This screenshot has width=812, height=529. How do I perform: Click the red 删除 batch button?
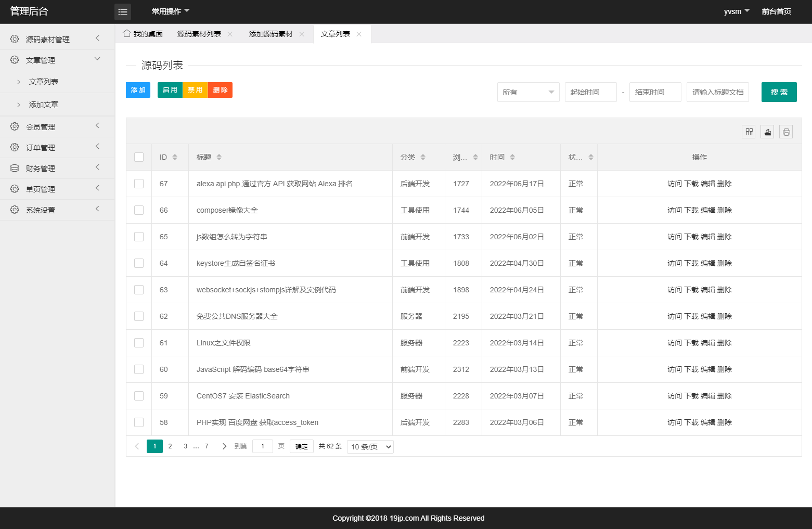[x=220, y=90]
